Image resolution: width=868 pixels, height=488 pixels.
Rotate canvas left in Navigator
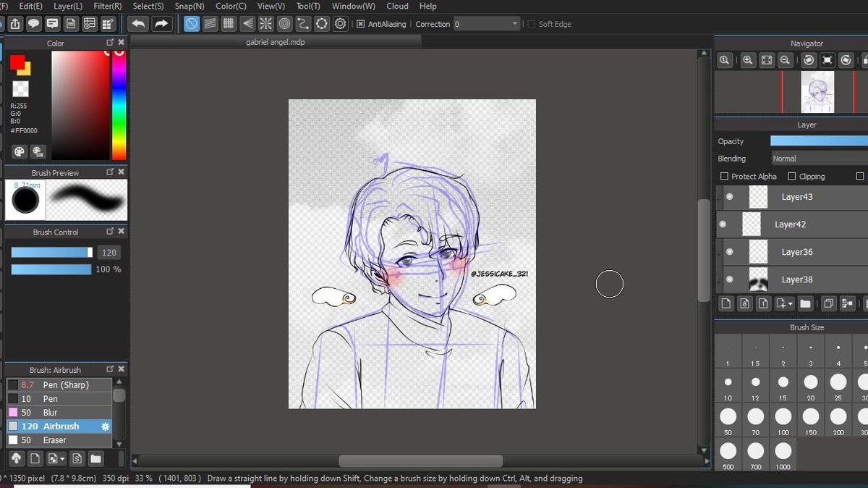coord(809,61)
